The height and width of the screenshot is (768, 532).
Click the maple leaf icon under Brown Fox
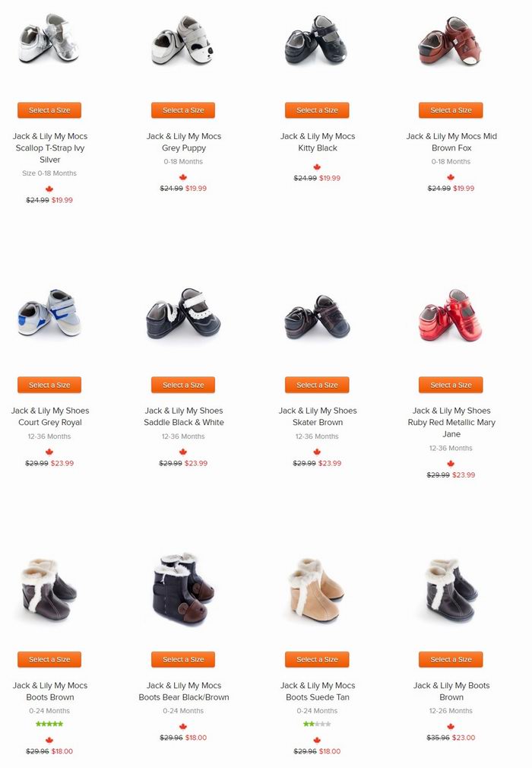pyautogui.click(x=451, y=177)
